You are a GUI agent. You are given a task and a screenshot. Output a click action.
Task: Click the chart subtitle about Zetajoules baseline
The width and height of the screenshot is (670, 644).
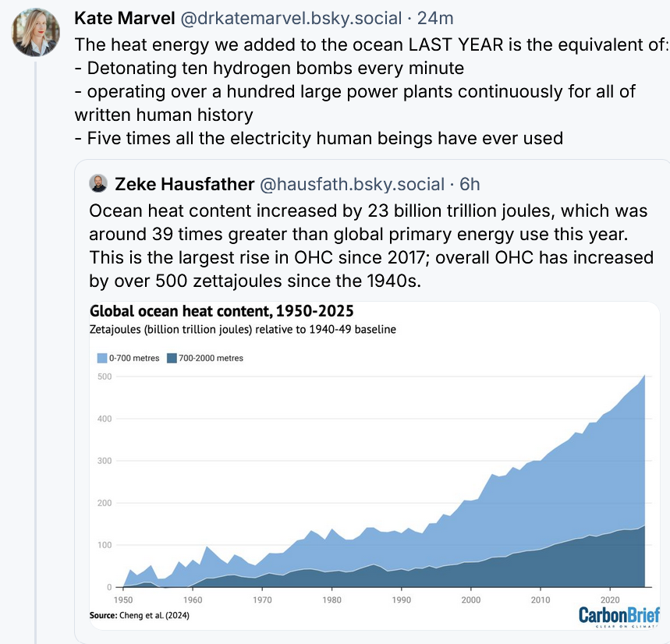tap(243, 330)
